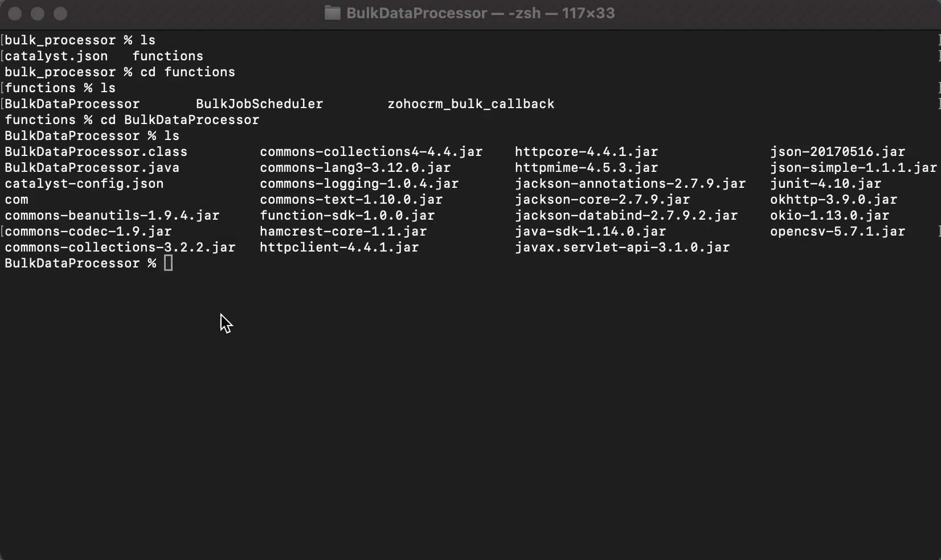Close the Terminal window

15,14
